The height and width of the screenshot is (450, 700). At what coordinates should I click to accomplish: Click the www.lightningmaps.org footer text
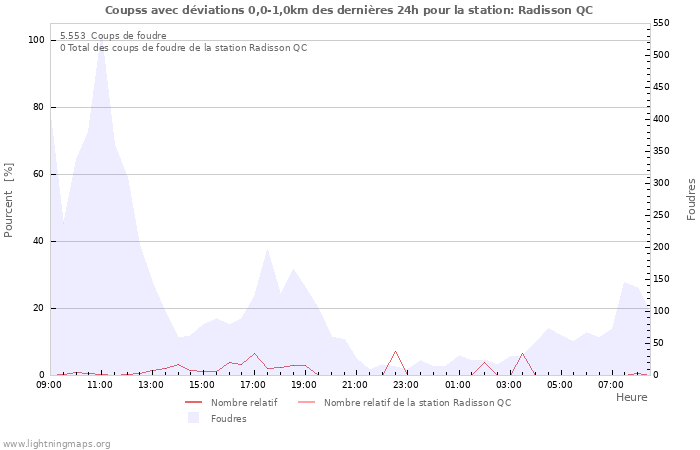click(56, 444)
